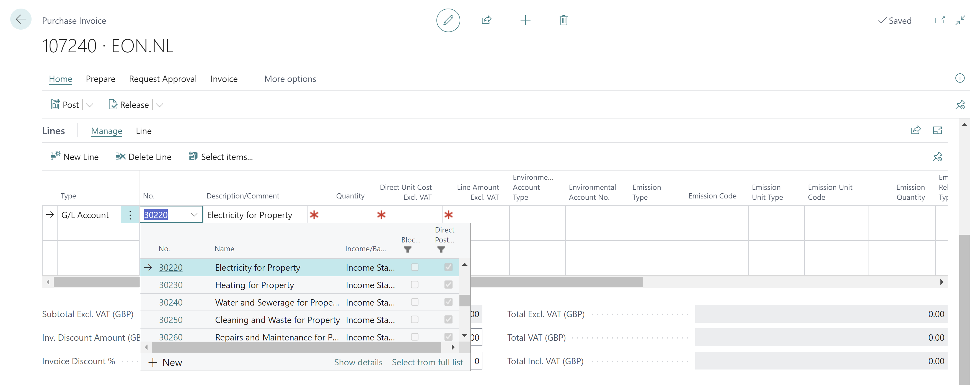Toggle Blocked checkbox for account 30260
Image resolution: width=980 pixels, height=385 pixels.
coord(415,337)
